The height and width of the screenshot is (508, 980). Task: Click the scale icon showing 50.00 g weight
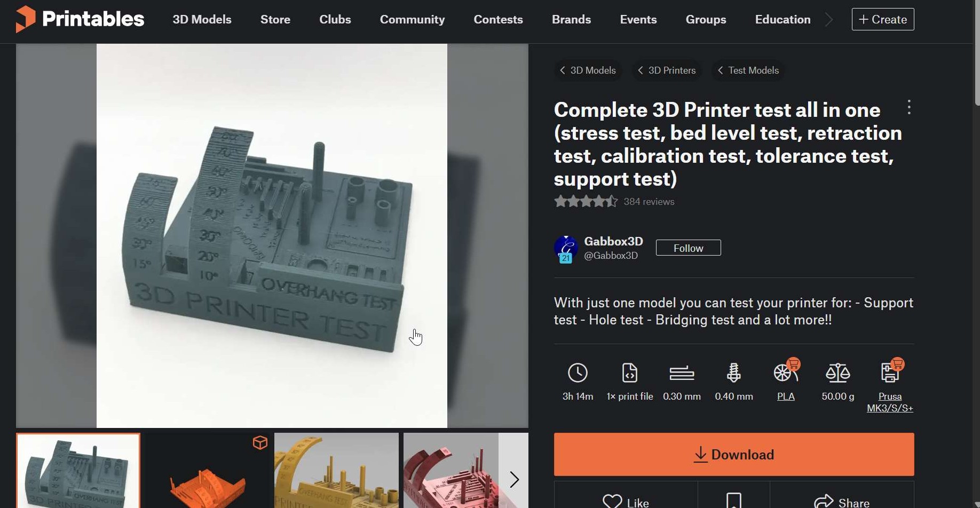(837, 372)
